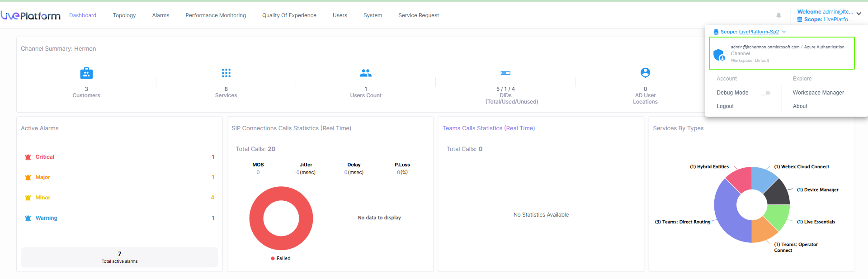Open the Performance Monitoring menu
This screenshot has width=868, height=279.
click(216, 15)
